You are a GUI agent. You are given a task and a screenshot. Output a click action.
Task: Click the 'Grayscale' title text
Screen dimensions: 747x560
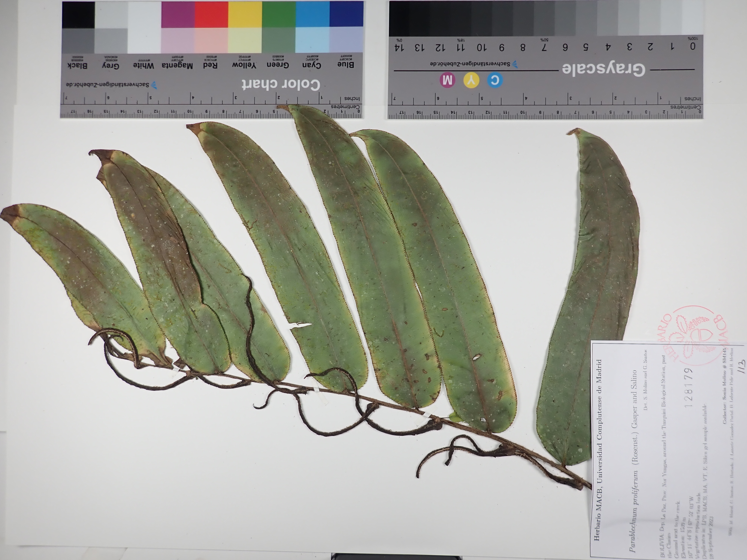coord(603,70)
